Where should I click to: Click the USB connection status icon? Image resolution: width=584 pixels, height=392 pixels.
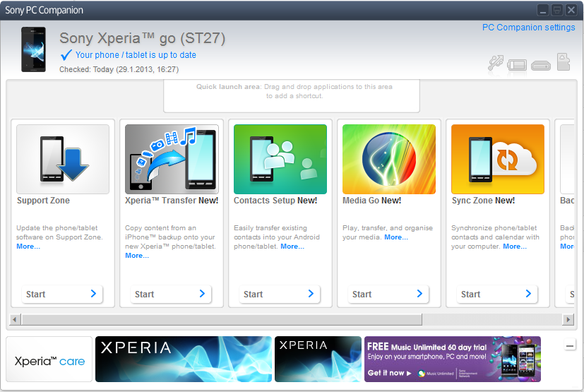[496, 63]
